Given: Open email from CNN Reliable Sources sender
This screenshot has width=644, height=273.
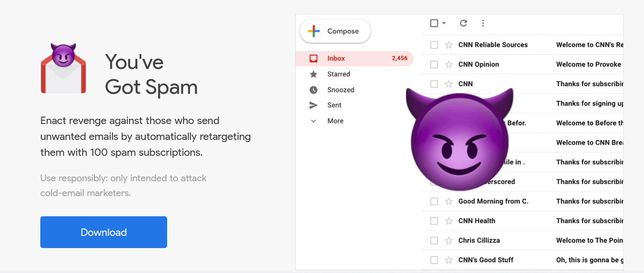Looking at the screenshot, I should [493, 45].
